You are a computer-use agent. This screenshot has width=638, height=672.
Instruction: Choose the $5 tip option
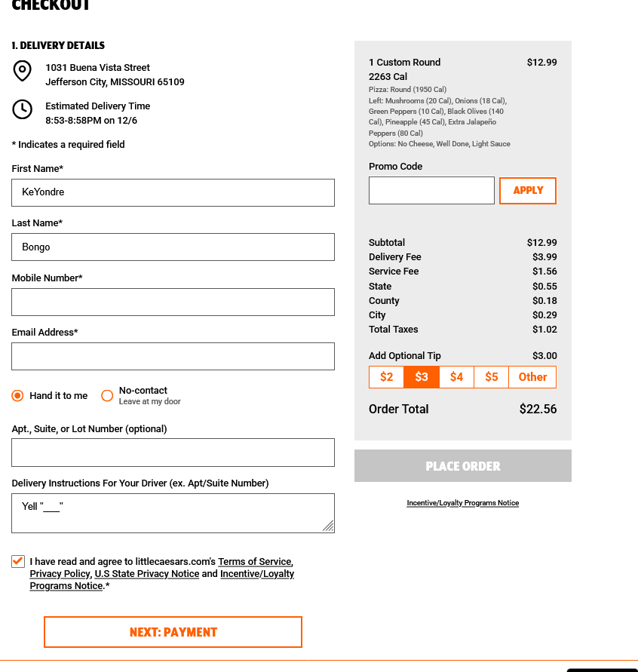click(491, 377)
